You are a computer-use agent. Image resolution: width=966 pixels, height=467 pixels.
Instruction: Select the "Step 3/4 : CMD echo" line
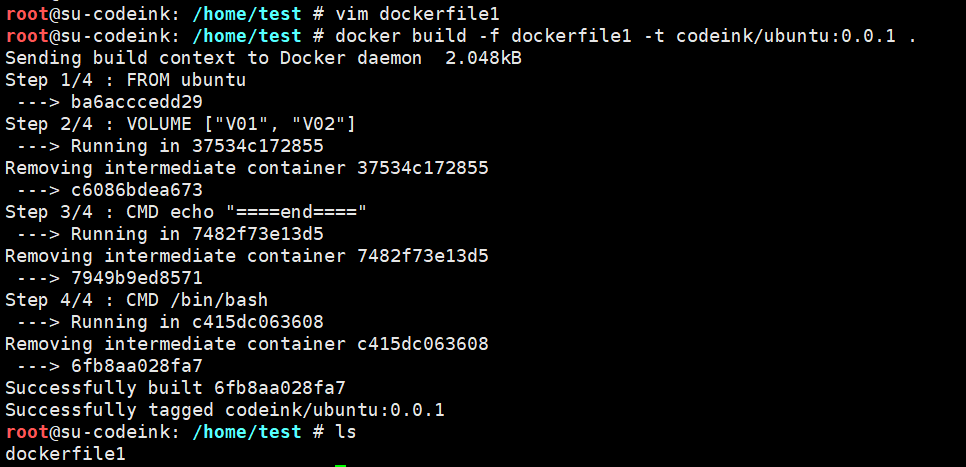pos(186,212)
